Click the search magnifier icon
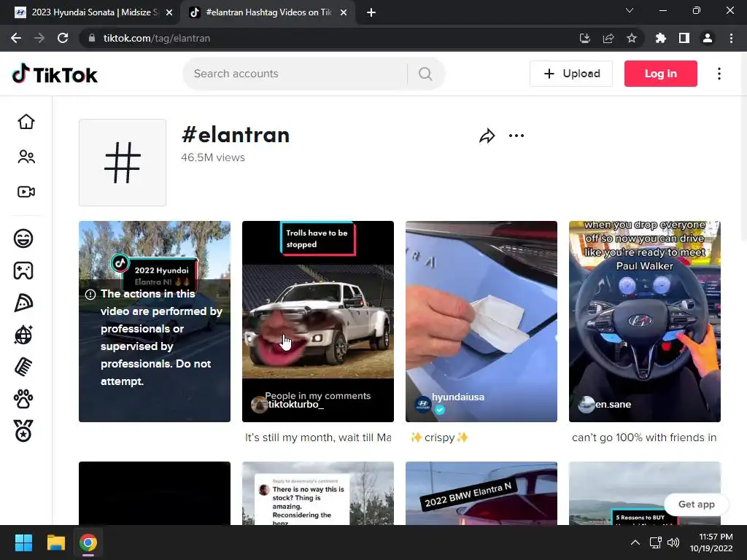Image resolution: width=747 pixels, height=560 pixels. 425,74
